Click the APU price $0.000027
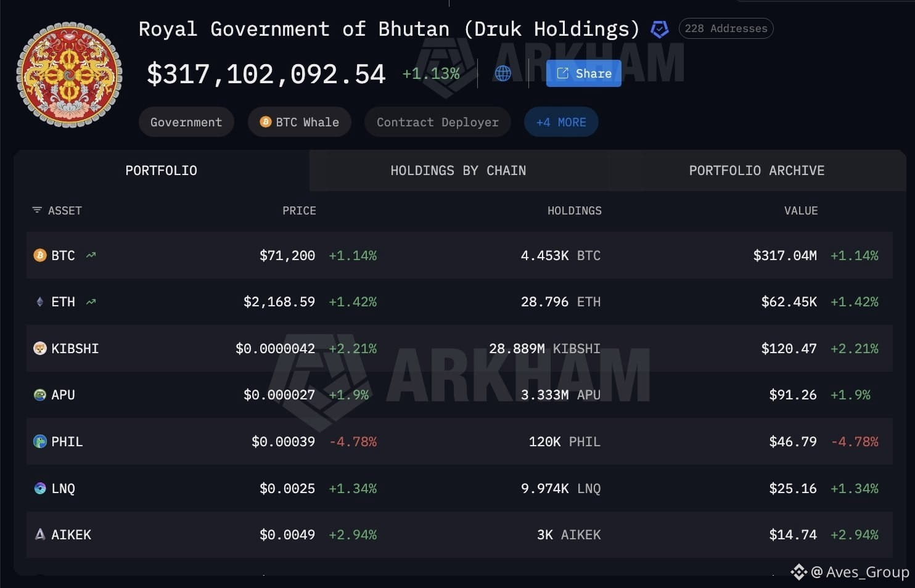 pos(279,394)
